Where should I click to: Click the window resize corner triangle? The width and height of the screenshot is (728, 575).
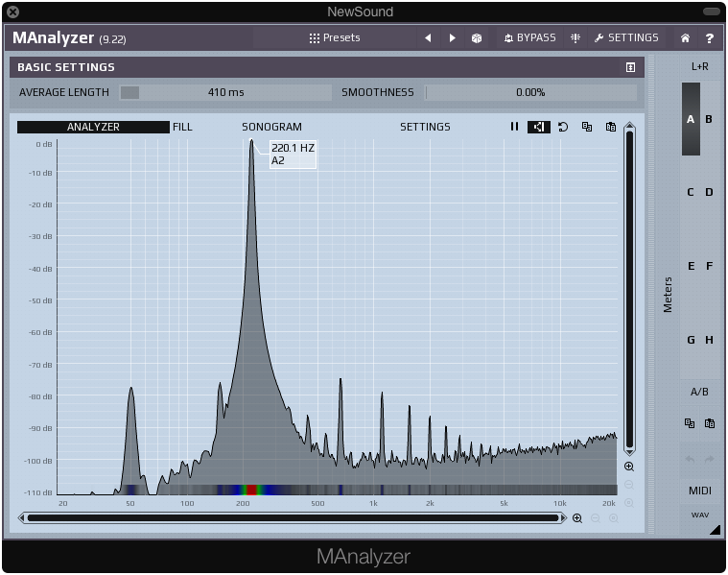click(x=715, y=530)
